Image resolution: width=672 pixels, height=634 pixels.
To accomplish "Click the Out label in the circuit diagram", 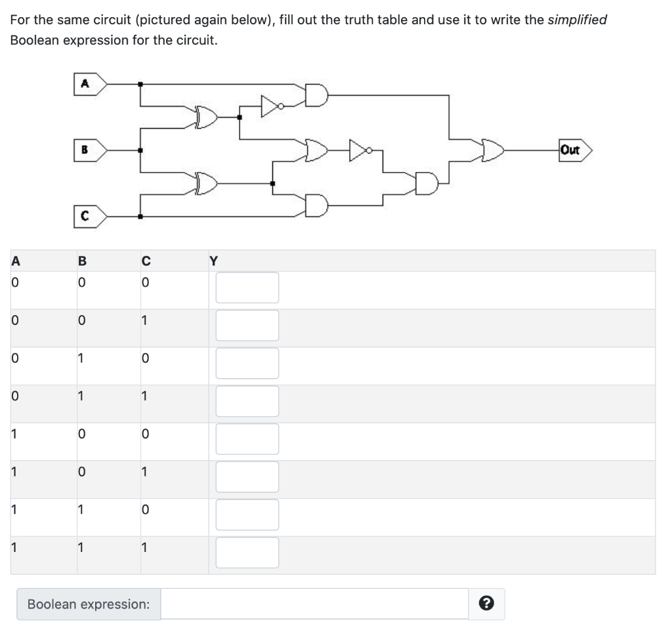I will tap(568, 150).
